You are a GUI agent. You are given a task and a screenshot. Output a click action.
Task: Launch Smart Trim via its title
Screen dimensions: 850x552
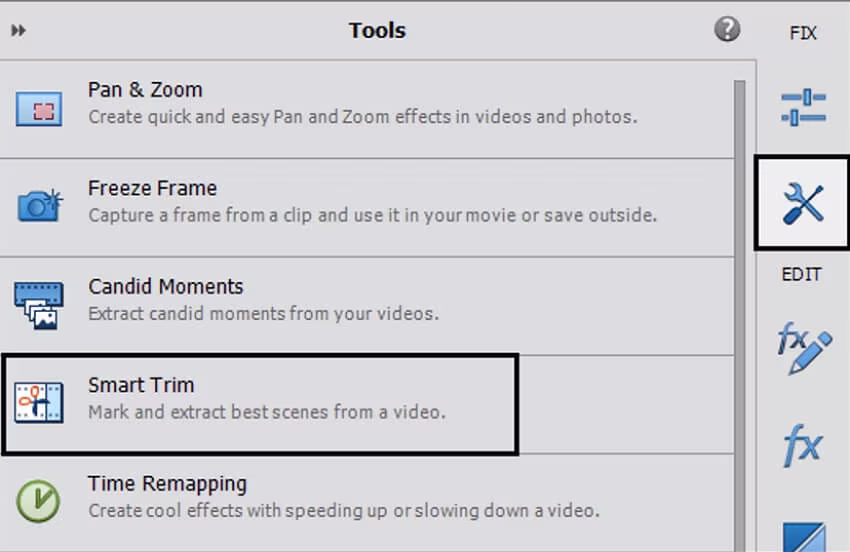coord(141,385)
